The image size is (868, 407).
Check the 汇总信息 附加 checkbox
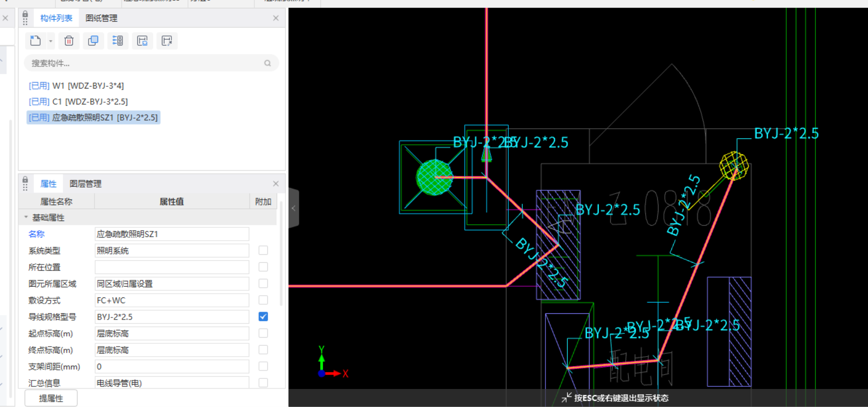pyautogui.click(x=263, y=383)
